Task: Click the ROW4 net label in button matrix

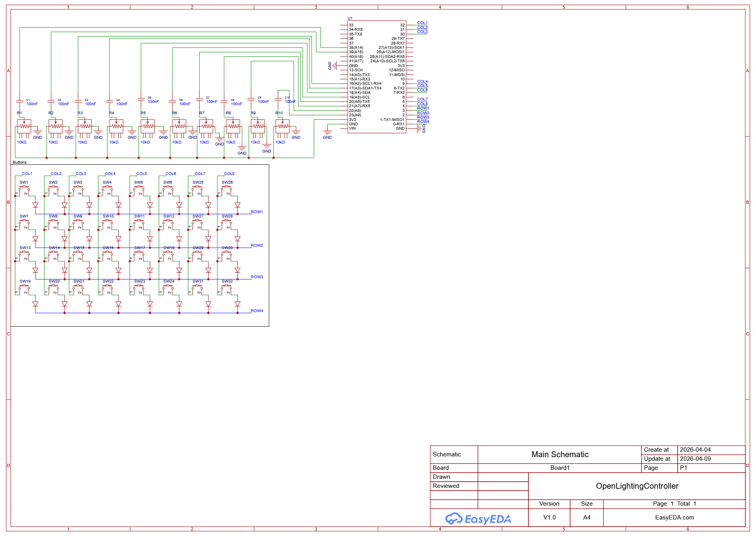Action: tap(257, 311)
